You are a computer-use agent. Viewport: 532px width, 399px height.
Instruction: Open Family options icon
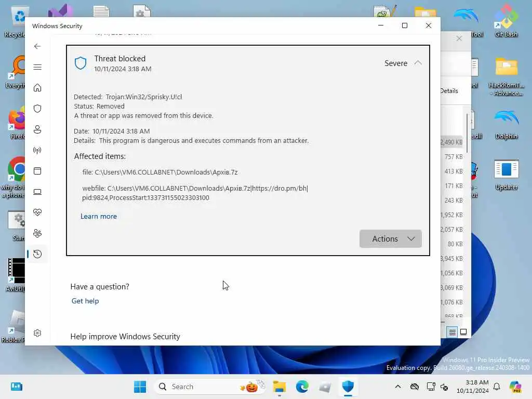[x=37, y=233]
